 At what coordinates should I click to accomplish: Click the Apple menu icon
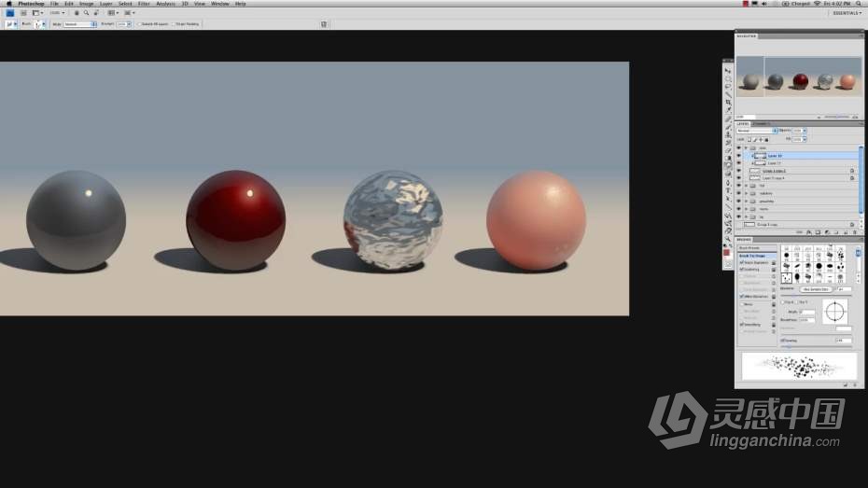[9, 4]
